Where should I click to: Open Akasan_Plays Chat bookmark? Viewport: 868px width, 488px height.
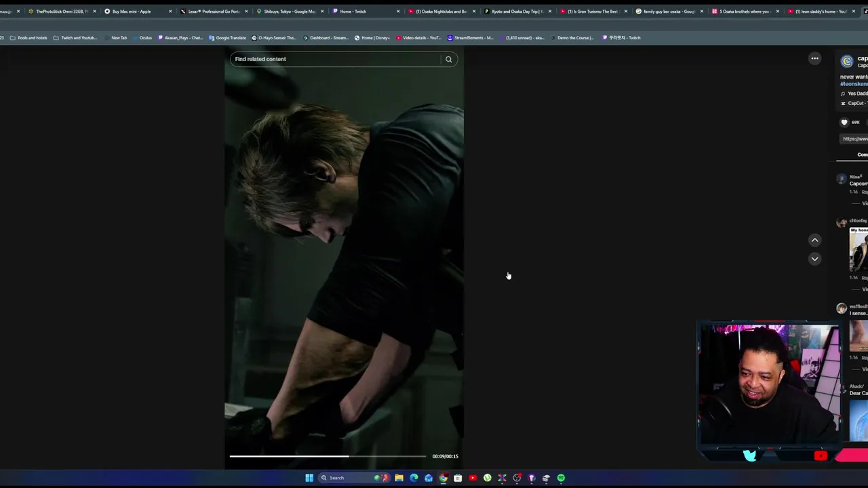click(180, 38)
